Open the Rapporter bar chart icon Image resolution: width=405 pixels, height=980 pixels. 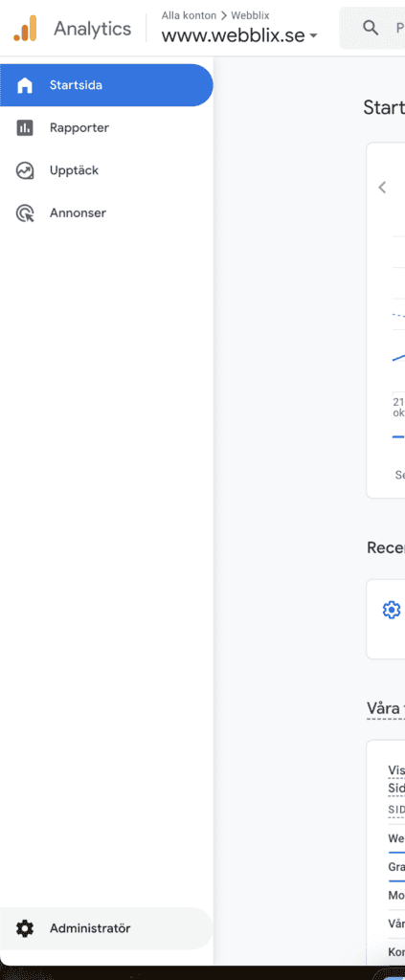(x=24, y=128)
